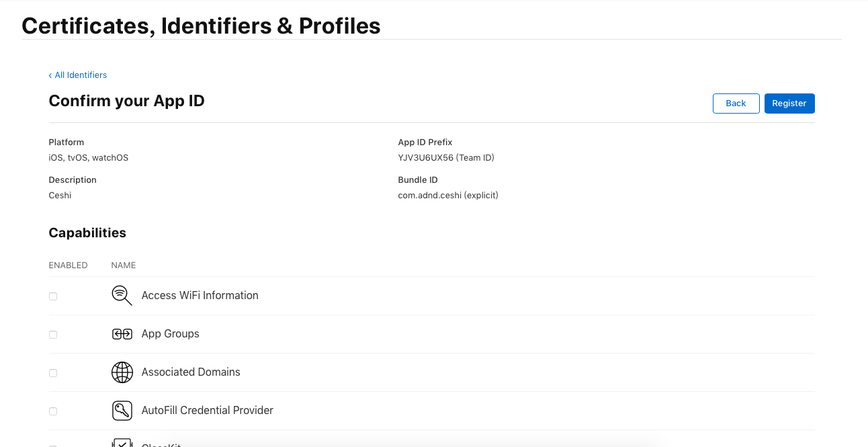Click the ENABLED column header
The height and width of the screenshot is (447, 868).
[68, 266]
